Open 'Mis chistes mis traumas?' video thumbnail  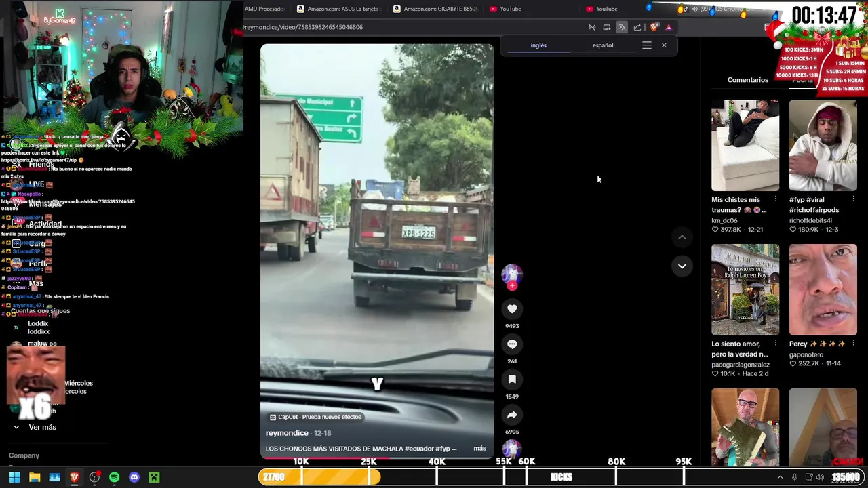tap(745, 146)
